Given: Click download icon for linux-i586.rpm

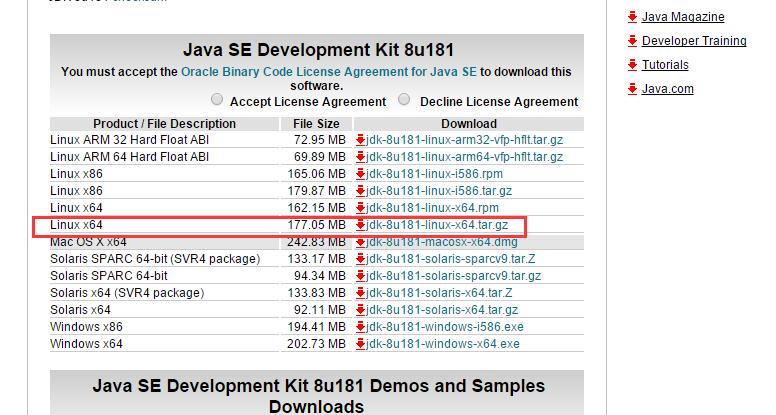Looking at the screenshot, I should 360,174.
